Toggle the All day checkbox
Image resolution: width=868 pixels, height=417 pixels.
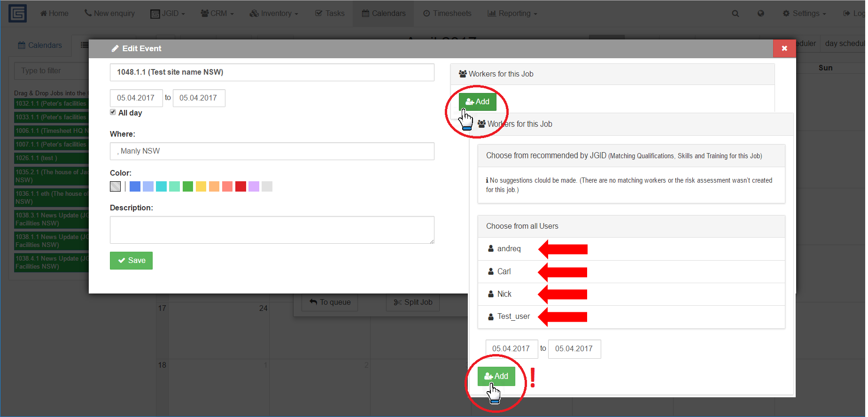[113, 112]
